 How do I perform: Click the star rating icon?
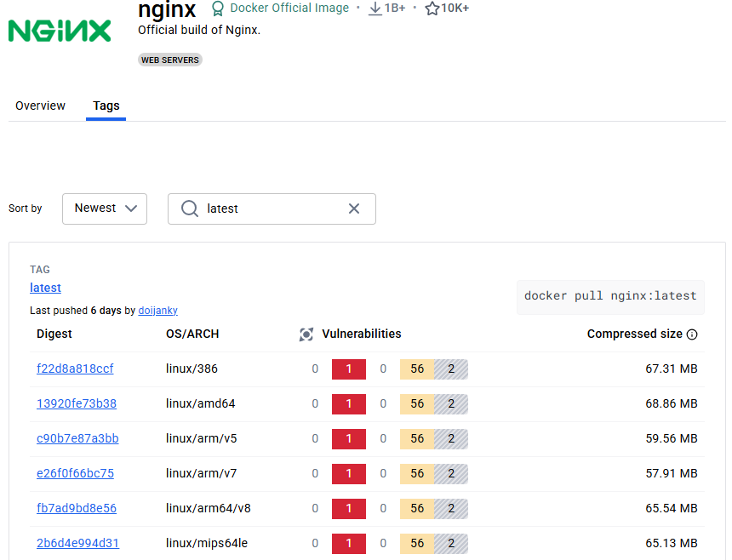click(x=432, y=9)
